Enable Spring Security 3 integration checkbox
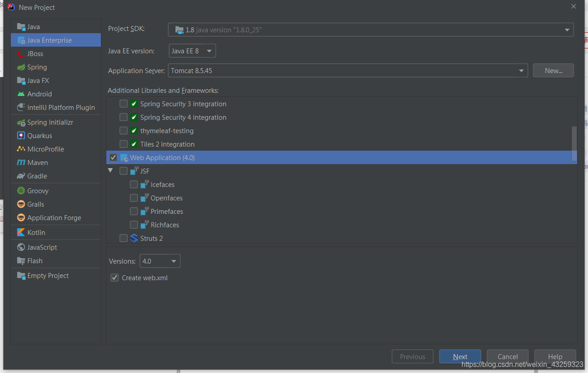This screenshot has height=373, width=588. [123, 104]
